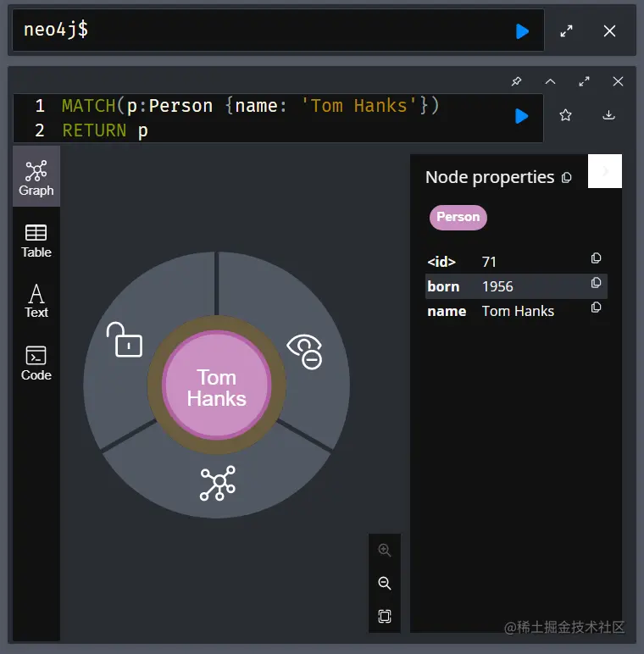Copy the name value Tom Hanks
Image resolution: width=644 pixels, height=654 pixels.
pos(596,308)
